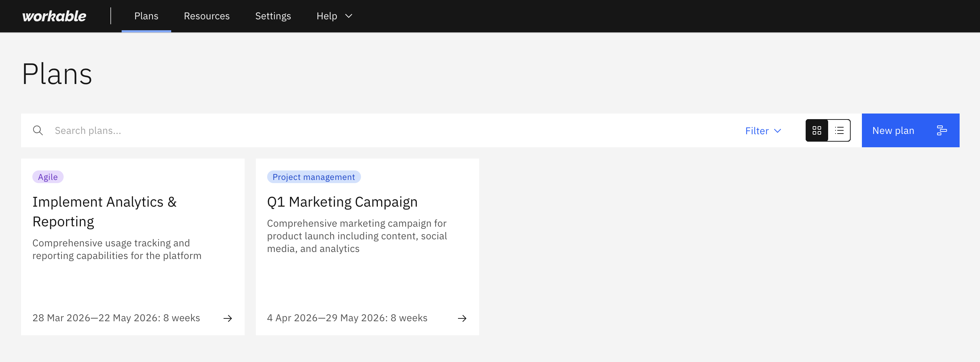This screenshot has height=362, width=980.
Task: Open Implement Analytics plan via arrow
Action: (x=228, y=318)
